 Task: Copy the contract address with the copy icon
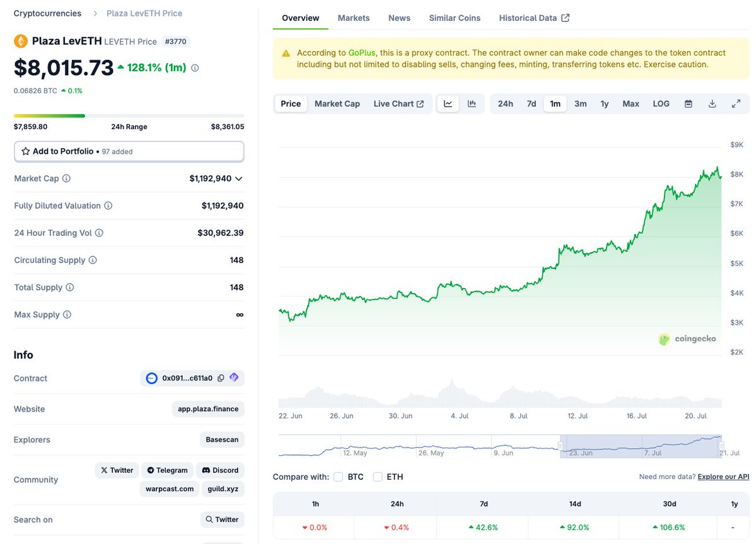pos(221,378)
